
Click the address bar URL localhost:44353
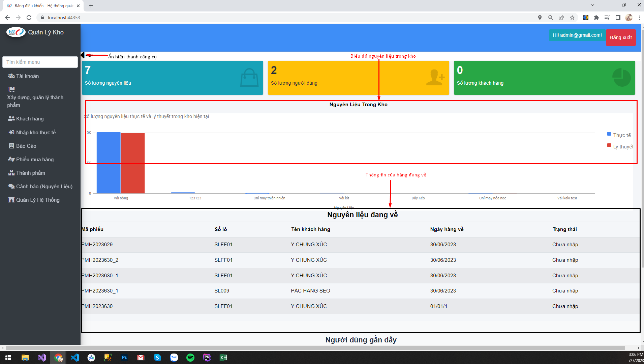click(x=64, y=18)
